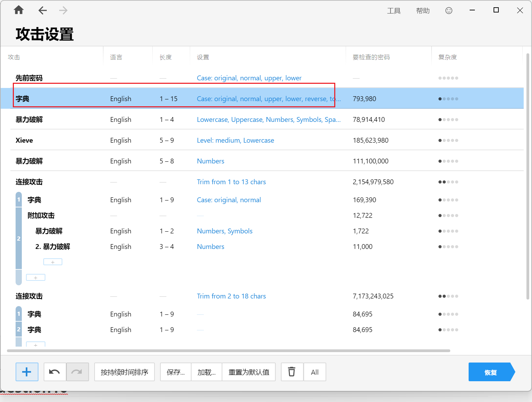Click the undo arrow button

pyautogui.click(x=55, y=372)
